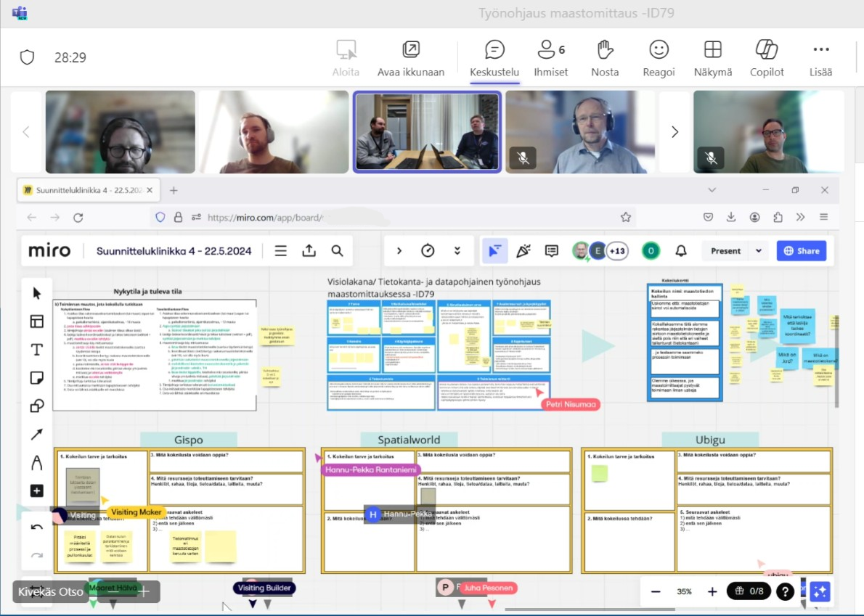This screenshot has width=864, height=616.
Task: Click the blue Share button
Action: 802,251
